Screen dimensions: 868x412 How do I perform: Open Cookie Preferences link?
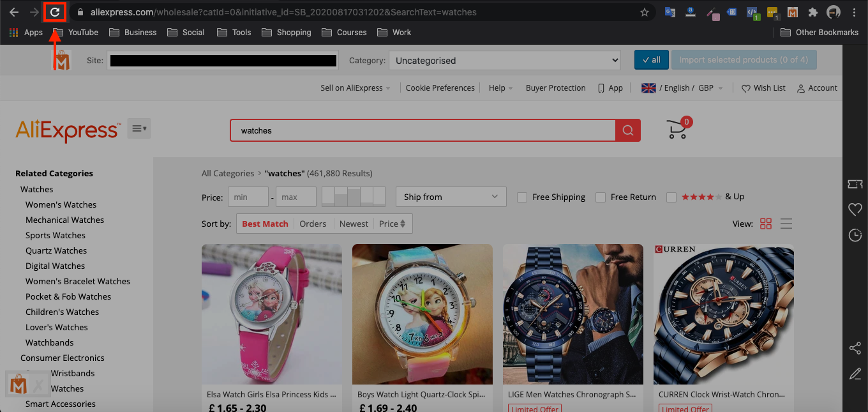point(440,88)
